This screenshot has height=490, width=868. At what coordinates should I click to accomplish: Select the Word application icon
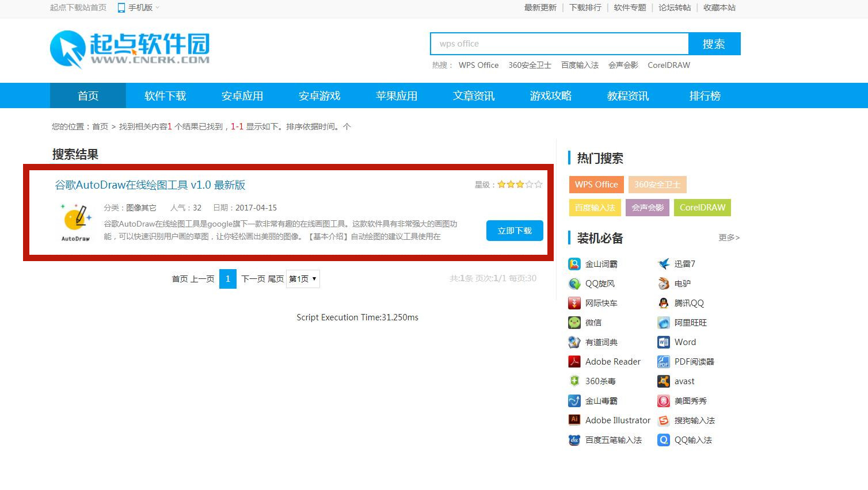664,342
